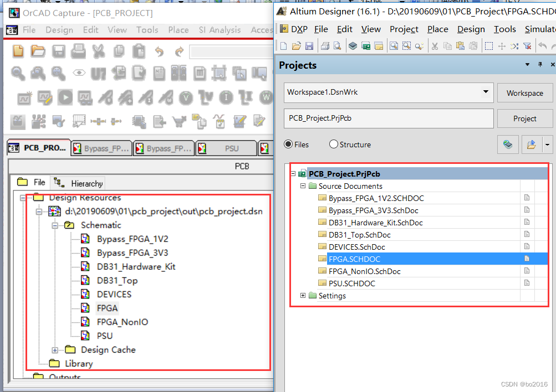This screenshot has width=556, height=392.
Task: Collapse PCB_Project.PrjPcb tree node
Action: (293, 173)
